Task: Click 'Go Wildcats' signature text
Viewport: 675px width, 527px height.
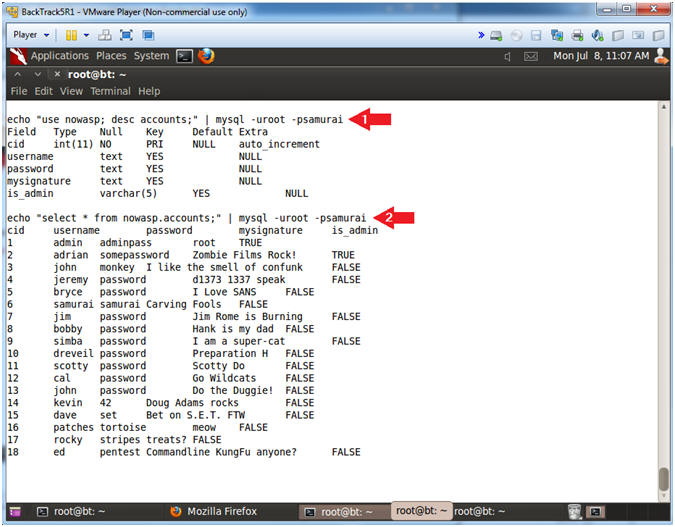Action: pos(224,378)
